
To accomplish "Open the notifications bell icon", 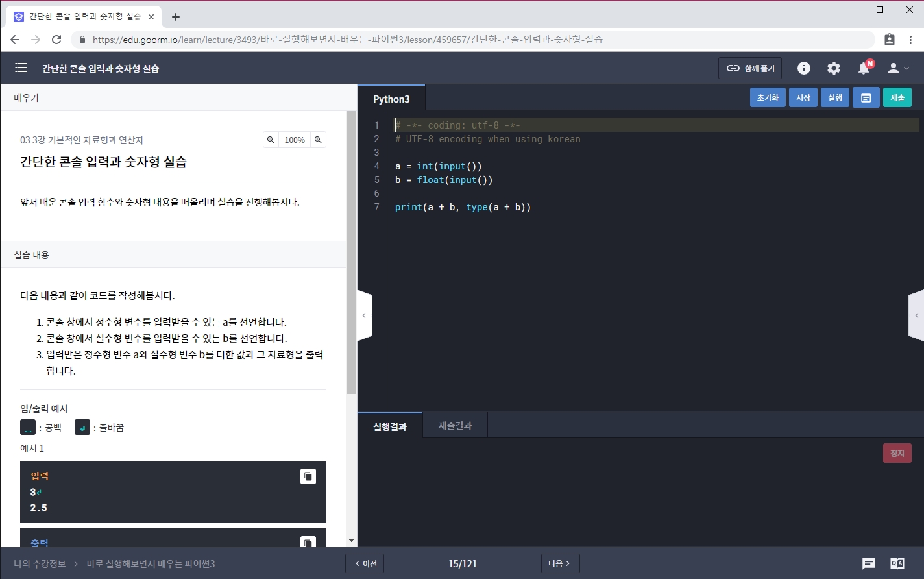I will 864,68.
